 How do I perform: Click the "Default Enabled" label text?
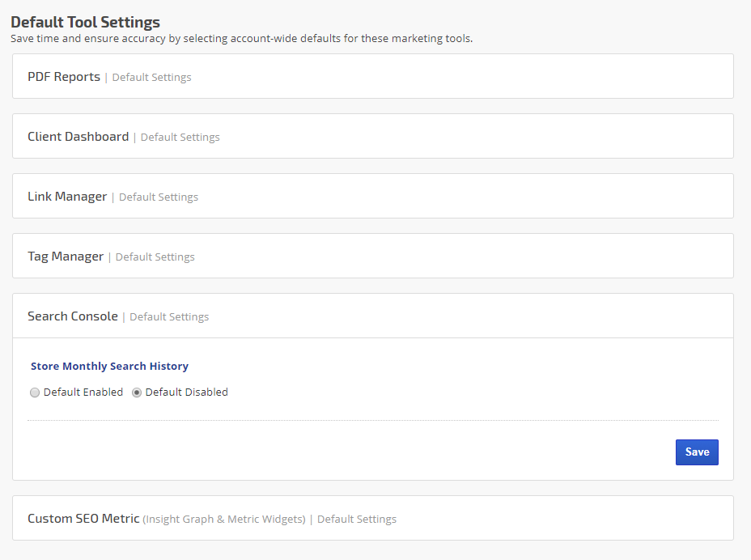coord(83,392)
